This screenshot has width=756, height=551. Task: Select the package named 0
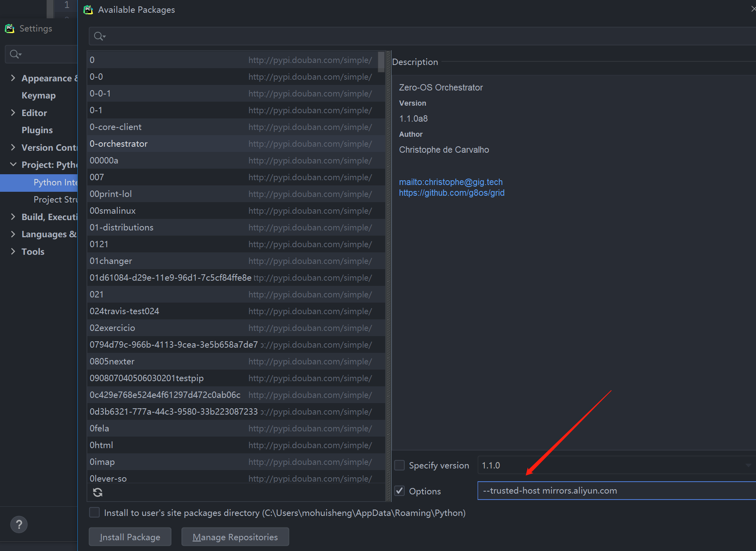(236, 60)
